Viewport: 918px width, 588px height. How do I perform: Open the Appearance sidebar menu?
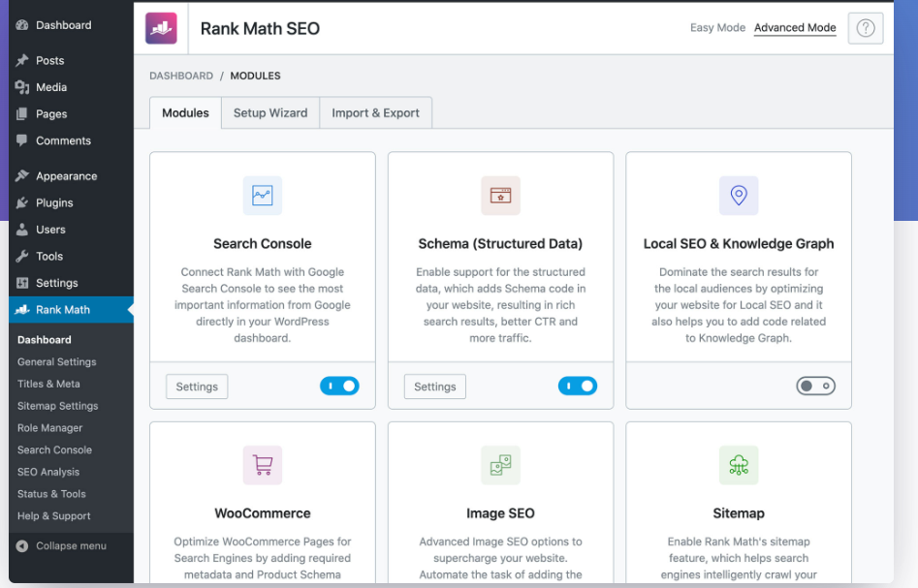click(66, 176)
